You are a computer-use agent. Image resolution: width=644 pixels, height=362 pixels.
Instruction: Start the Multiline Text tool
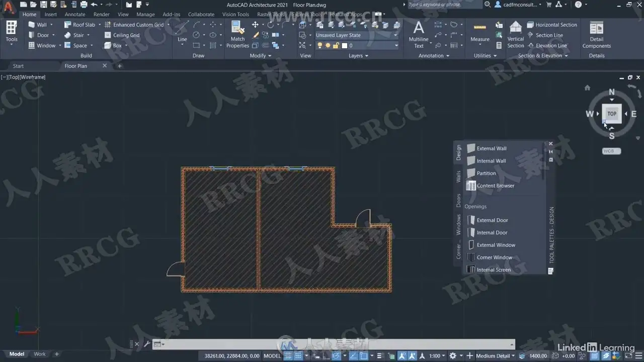point(419,35)
